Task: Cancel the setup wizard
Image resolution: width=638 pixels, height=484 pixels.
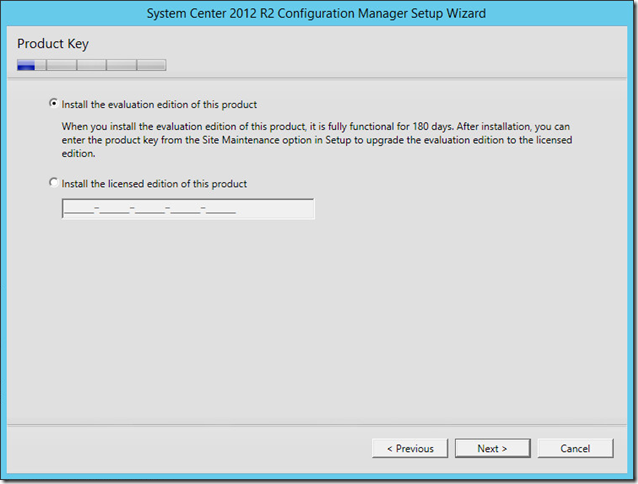Action: pos(575,449)
